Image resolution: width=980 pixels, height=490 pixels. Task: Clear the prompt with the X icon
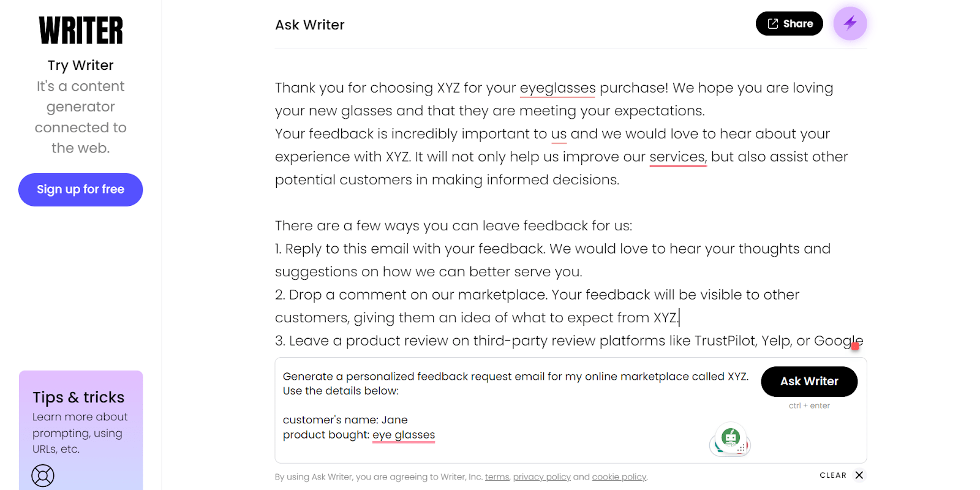tap(859, 475)
